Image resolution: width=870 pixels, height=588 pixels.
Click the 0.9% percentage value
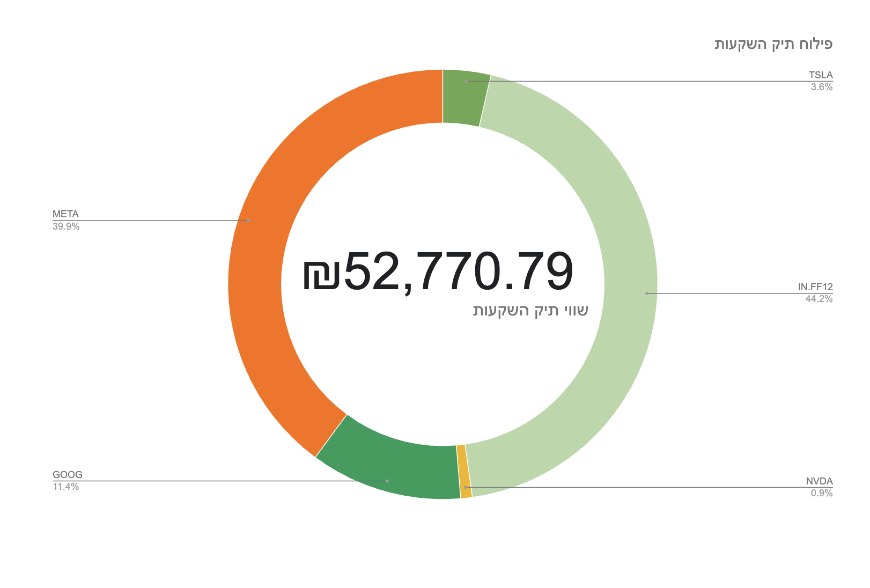click(x=822, y=493)
